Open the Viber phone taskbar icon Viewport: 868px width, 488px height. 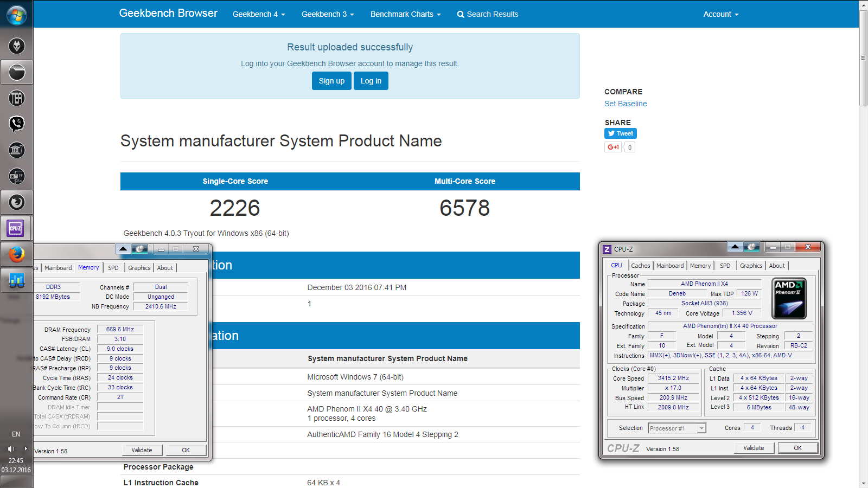click(x=17, y=124)
